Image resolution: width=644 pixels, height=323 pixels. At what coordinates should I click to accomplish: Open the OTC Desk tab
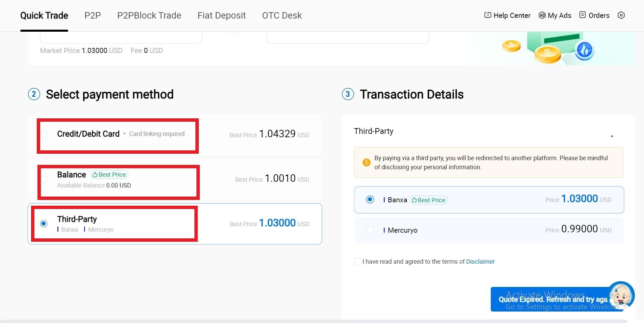tap(282, 16)
